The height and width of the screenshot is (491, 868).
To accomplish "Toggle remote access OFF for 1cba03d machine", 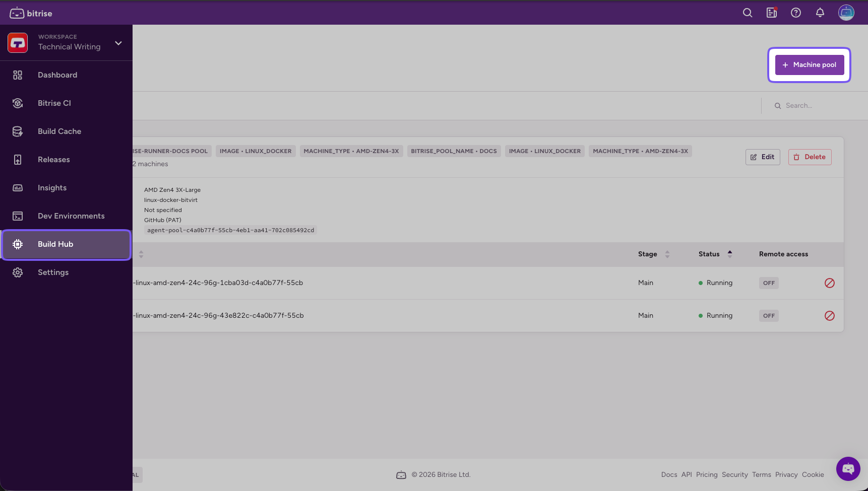I will 769,283.
